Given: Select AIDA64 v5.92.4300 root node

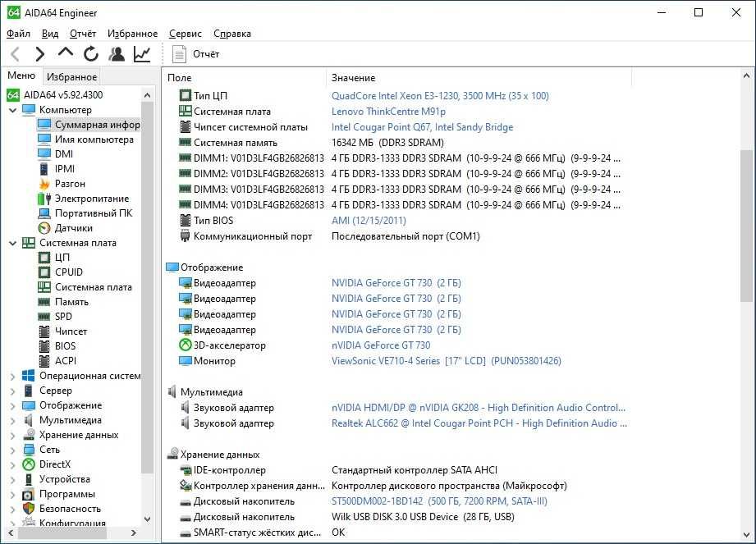Looking at the screenshot, I should coord(63,95).
